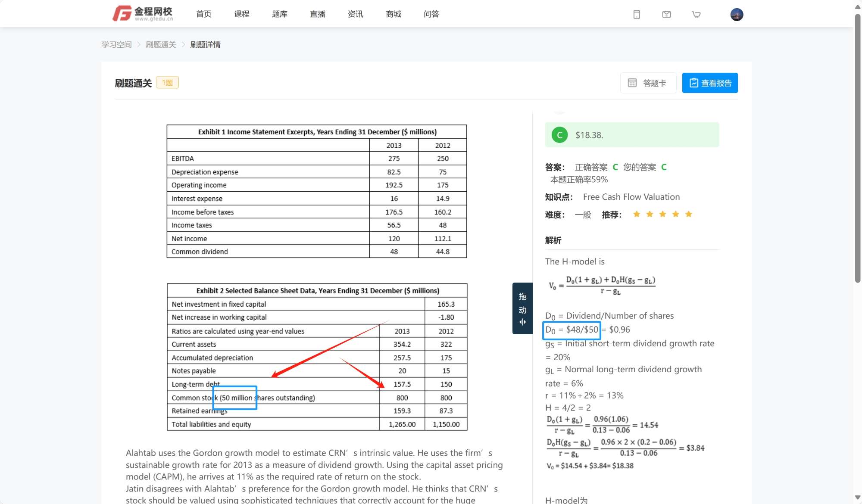The height and width of the screenshot is (504, 862).
Task: Open the 直播 navigation item
Action: (318, 14)
